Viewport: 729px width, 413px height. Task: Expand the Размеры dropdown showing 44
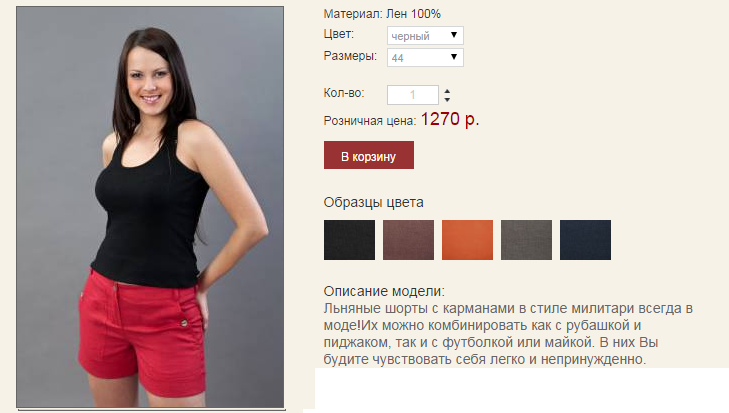(425, 57)
